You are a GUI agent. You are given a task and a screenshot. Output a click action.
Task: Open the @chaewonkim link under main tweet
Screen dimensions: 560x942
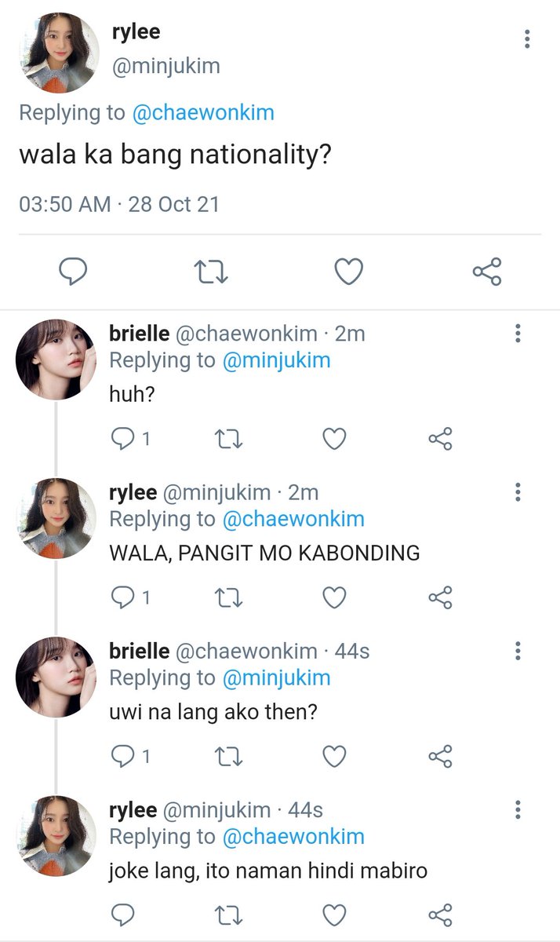[203, 112]
